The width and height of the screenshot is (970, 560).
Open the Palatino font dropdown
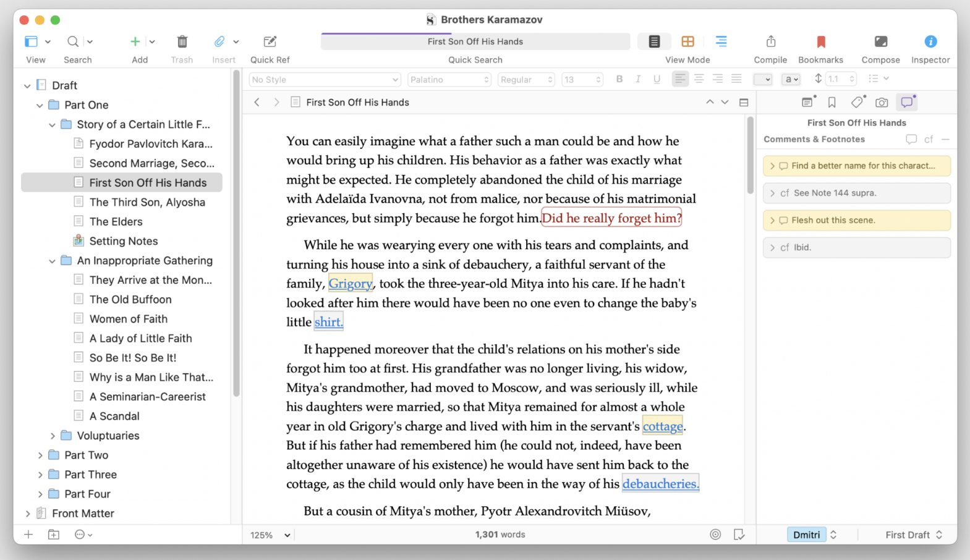pos(449,80)
